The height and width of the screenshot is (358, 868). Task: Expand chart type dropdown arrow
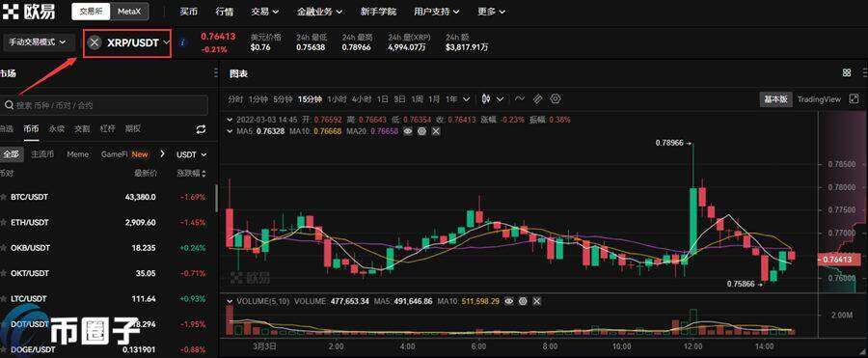click(x=500, y=99)
